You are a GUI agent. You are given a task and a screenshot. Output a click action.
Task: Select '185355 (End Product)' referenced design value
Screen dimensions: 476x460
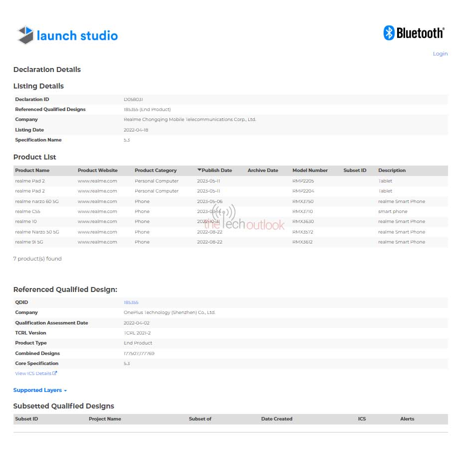tap(147, 109)
